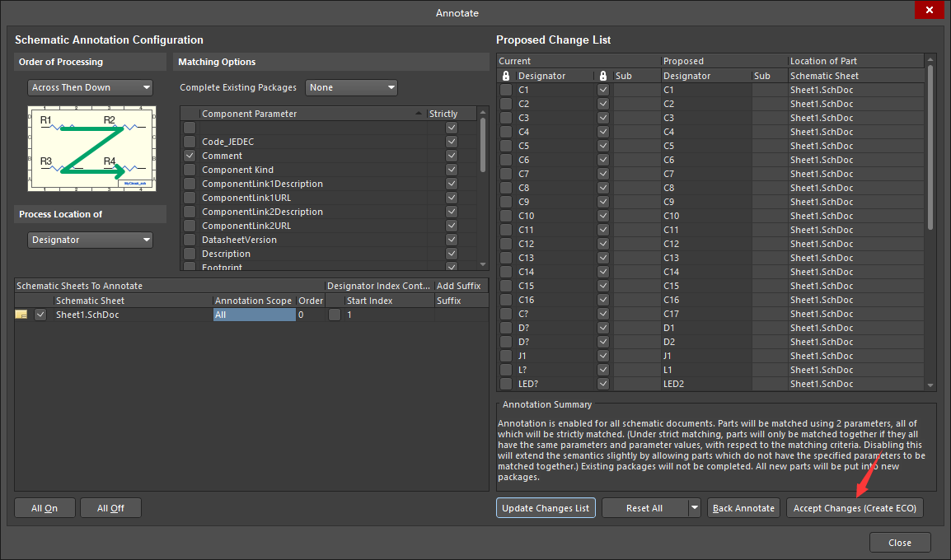Uncheck the Sheet1.SchDoc sheet checkbox

coord(40,315)
